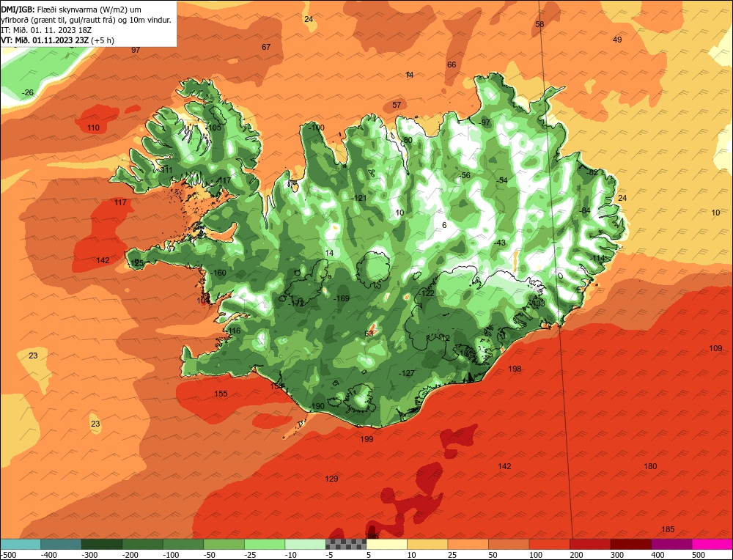Click the light teal -500 to -400 legend swatch

21,544
